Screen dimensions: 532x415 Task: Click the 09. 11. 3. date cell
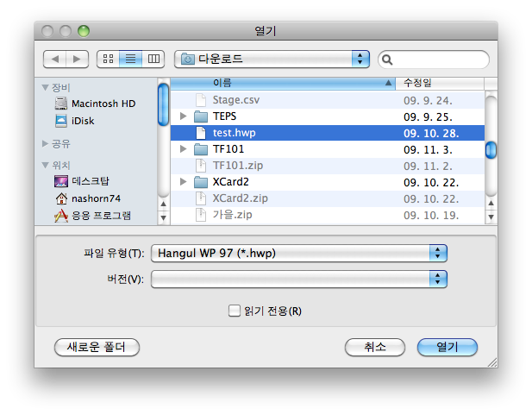coord(429,149)
